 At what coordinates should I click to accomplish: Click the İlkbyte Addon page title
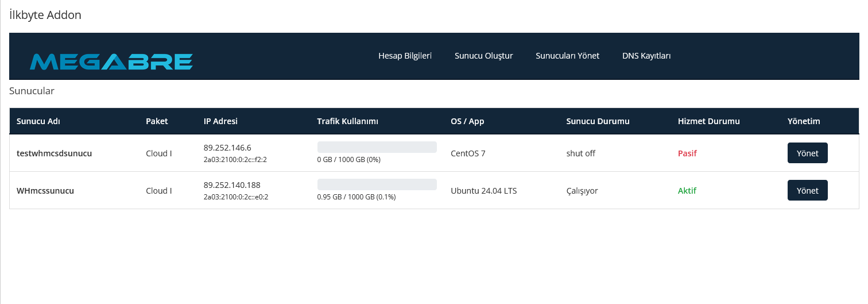45,15
